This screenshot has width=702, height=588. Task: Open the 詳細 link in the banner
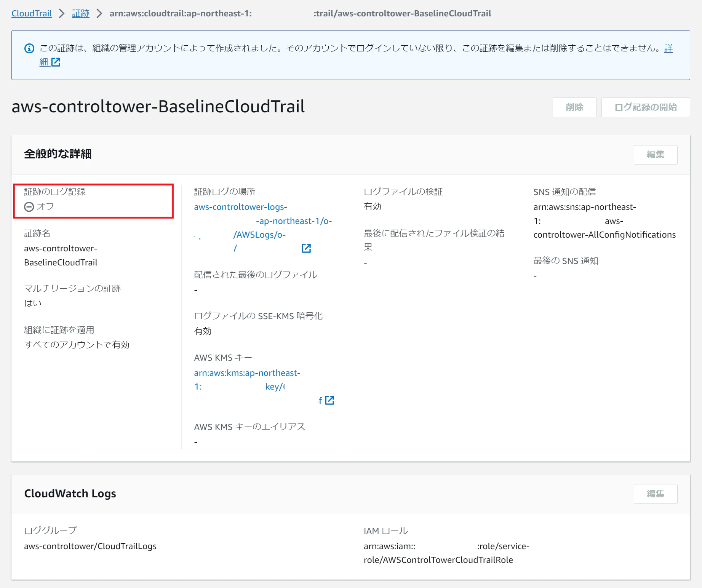[x=668, y=48]
